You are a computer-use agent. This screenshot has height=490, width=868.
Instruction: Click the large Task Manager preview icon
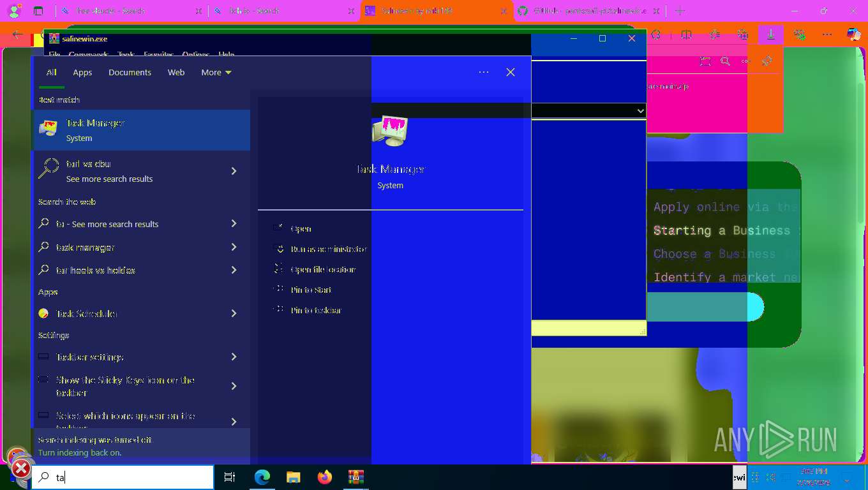point(390,131)
